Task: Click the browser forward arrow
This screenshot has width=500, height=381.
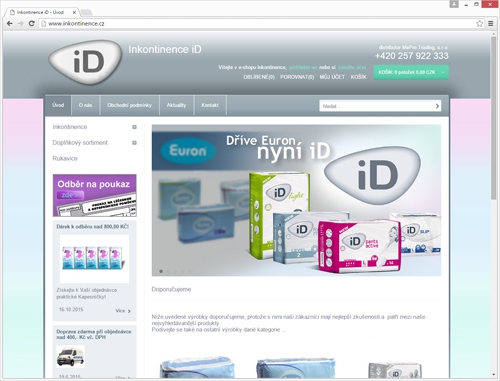Action: coord(21,23)
